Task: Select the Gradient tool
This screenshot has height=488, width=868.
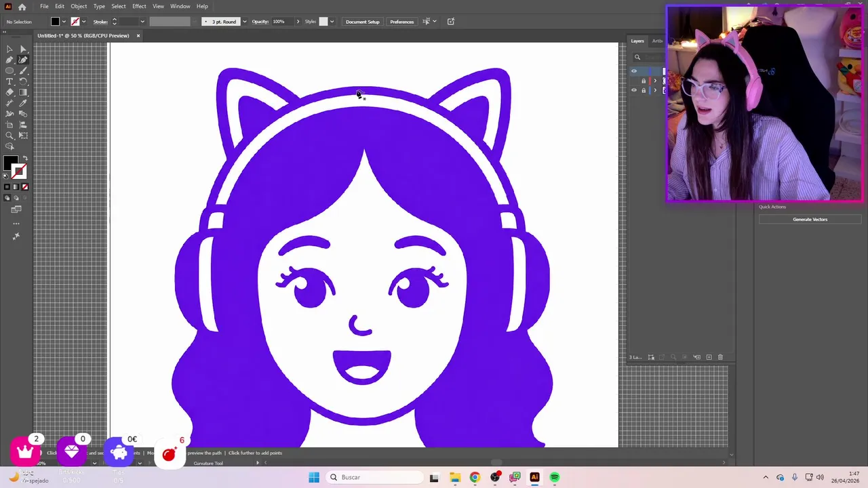Action: tap(23, 92)
